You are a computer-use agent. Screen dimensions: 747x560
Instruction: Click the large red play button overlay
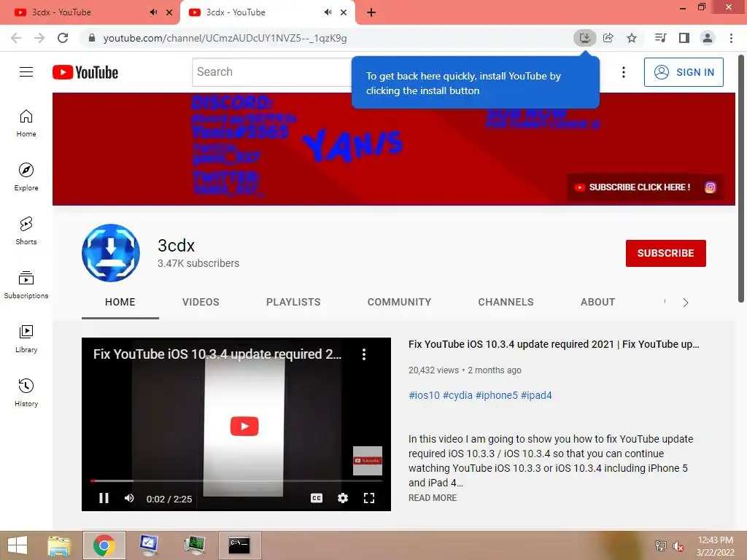(244, 426)
